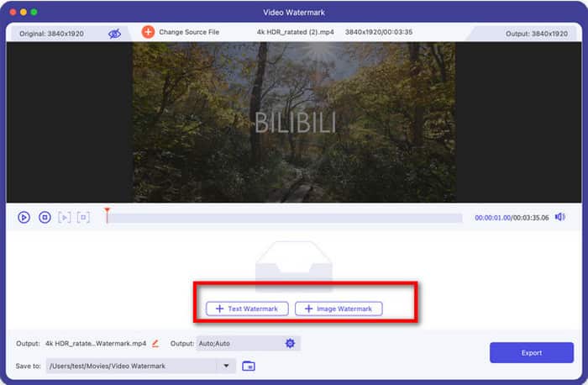588x385 pixels.
Task: Click the red playhead marker on timeline
Action: 108,215
